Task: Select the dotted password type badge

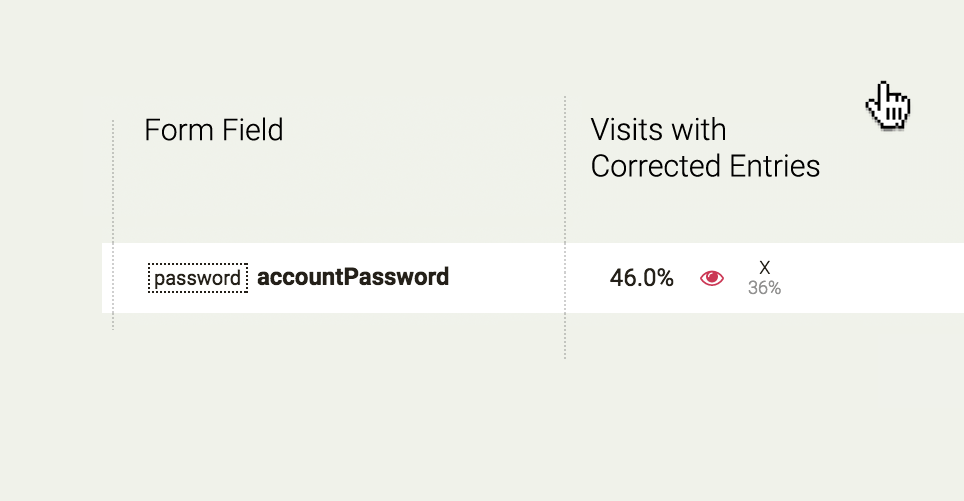Action: (x=198, y=278)
